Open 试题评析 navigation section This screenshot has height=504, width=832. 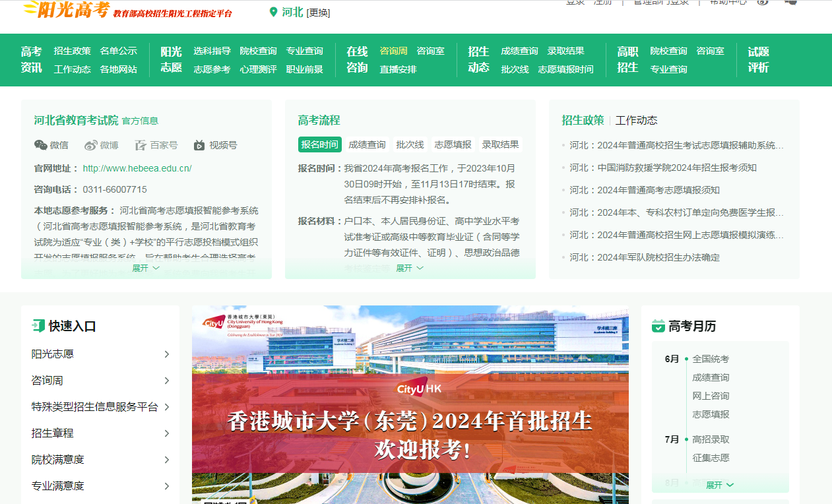pos(759,59)
